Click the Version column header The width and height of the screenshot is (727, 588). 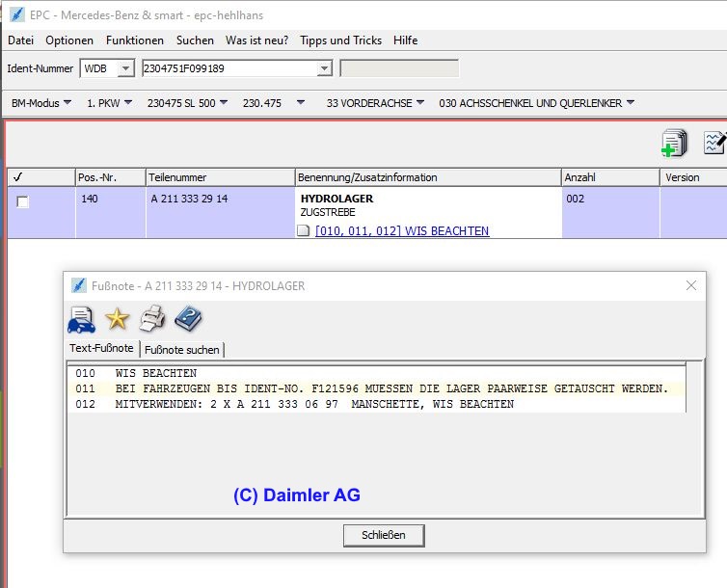(x=693, y=177)
